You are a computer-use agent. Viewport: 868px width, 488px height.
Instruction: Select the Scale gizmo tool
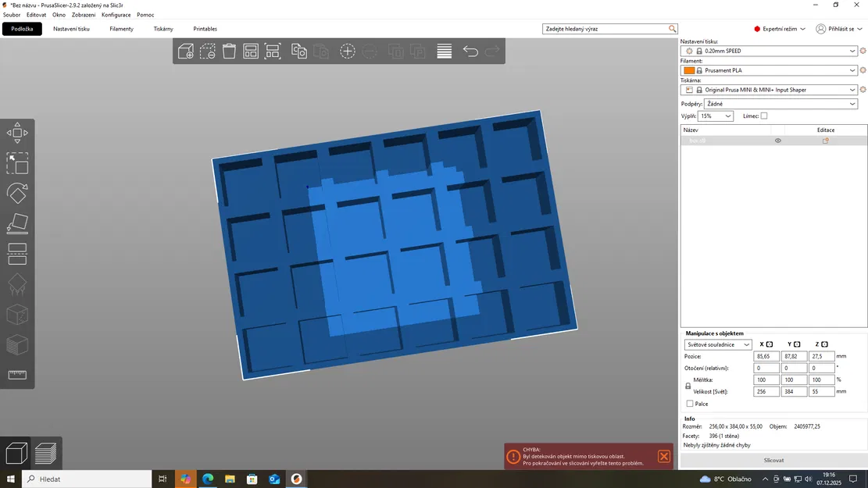(x=17, y=163)
